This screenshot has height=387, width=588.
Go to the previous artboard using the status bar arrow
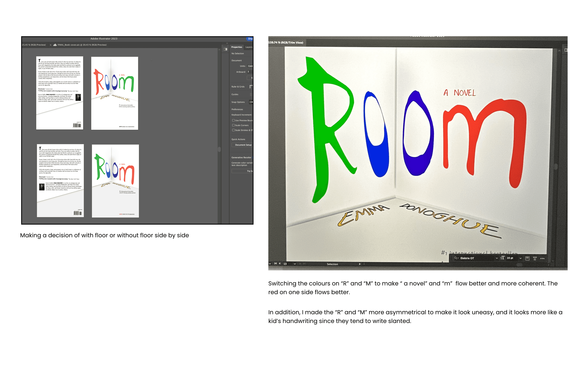[x=280, y=263]
